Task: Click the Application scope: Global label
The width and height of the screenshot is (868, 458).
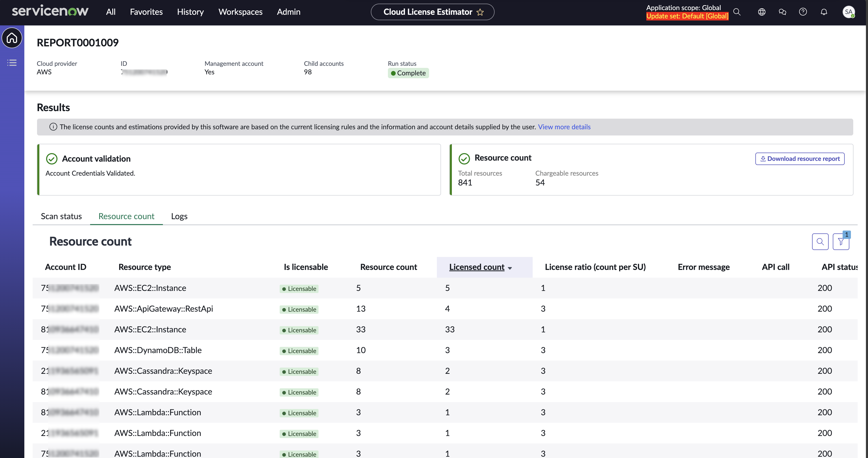Action: pos(683,8)
